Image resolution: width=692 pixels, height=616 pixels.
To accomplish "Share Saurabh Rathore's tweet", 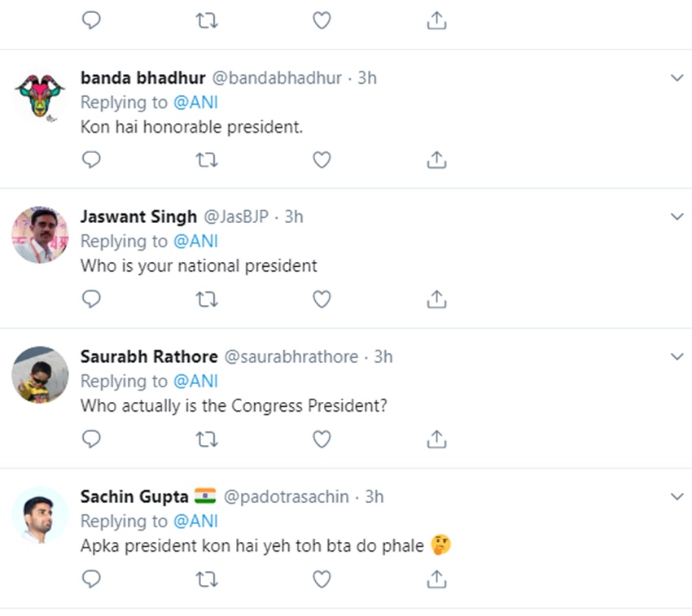I will click(436, 439).
